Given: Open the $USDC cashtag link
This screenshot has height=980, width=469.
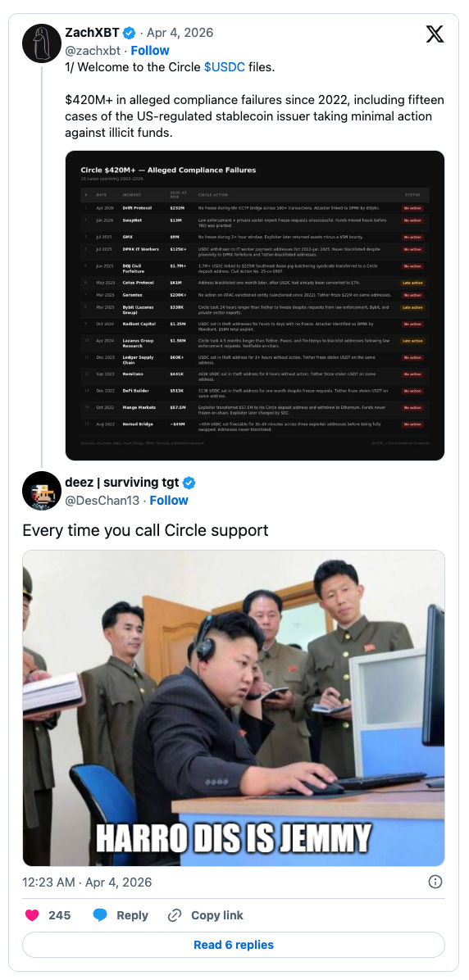Looking at the screenshot, I should click(225, 67).
